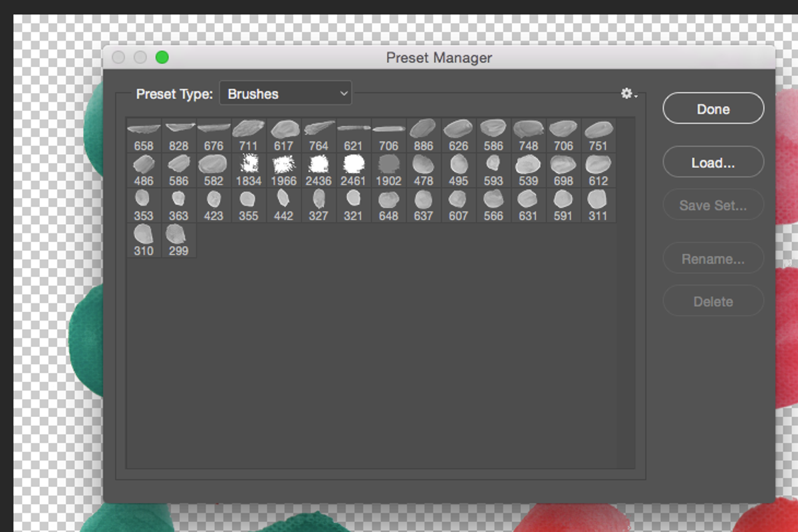The height and width of the screenshot is (532, 798).
Task: Pick the brush preset labeled 637
Action: click(424, 205)
